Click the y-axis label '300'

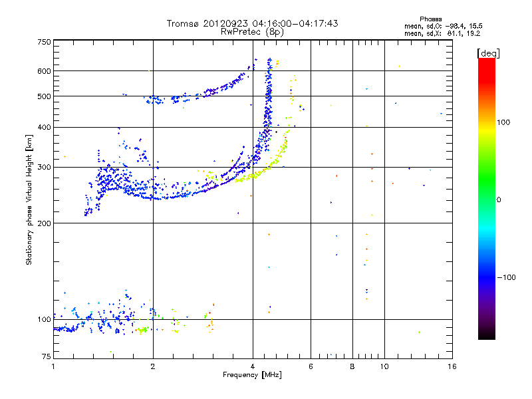pyautogui.click(x=44, y=168)
